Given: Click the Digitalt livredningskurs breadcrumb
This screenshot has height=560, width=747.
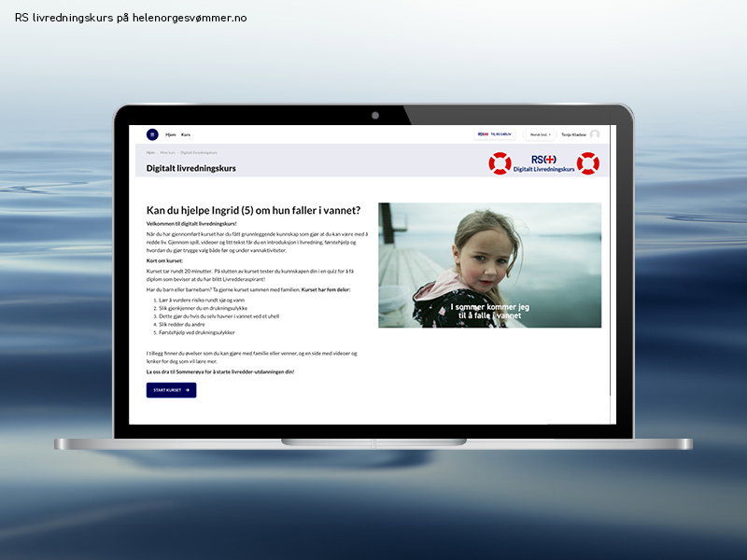Looking at the screenshot, I should [199, 153].
